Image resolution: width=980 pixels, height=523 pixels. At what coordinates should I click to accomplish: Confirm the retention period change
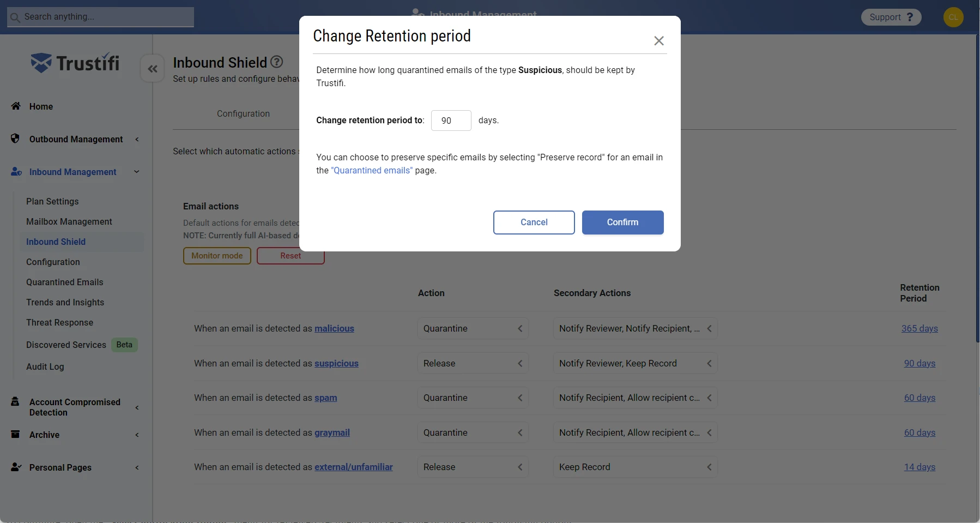(x=622, y=223)
